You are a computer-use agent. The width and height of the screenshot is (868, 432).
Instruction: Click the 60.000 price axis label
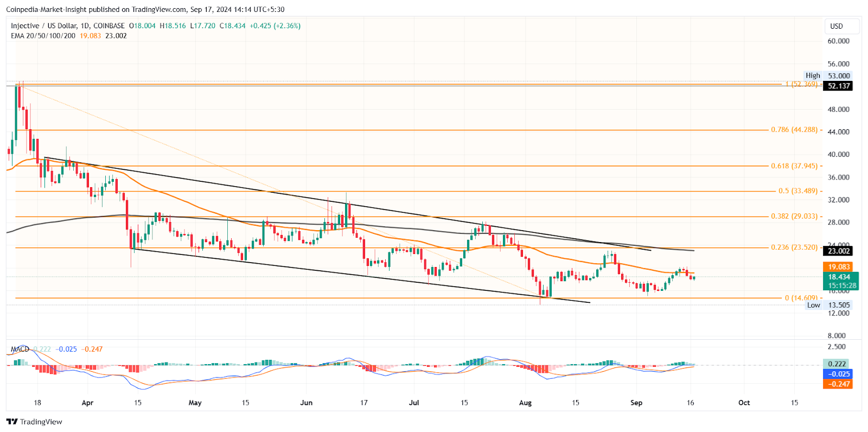(x=839, y=41)
